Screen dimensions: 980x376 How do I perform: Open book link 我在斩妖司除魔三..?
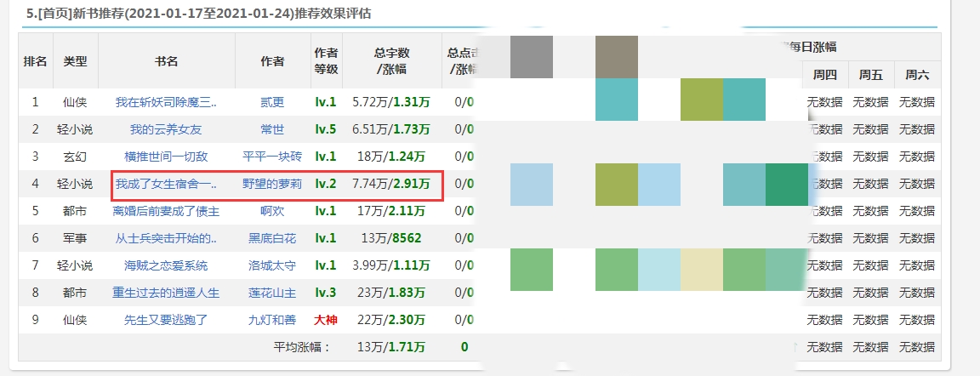pos(166,102)
